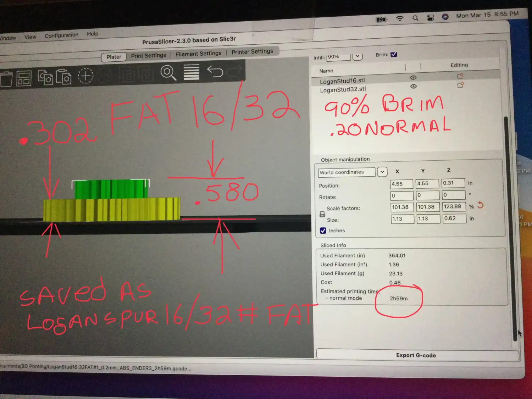
Task: Click the Wi-Fi status icon
Action: pyautogui.click(x=400, y=18)
